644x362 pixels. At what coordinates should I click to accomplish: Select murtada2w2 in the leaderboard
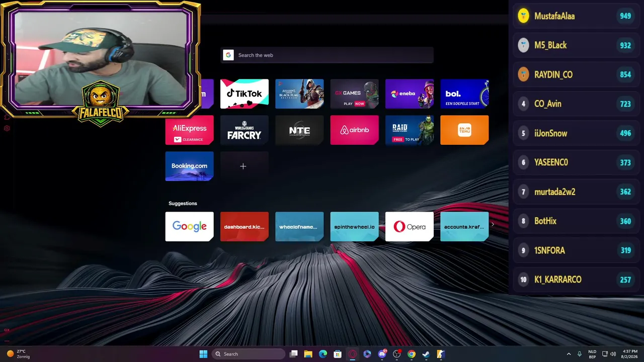(x=576, y=192)
